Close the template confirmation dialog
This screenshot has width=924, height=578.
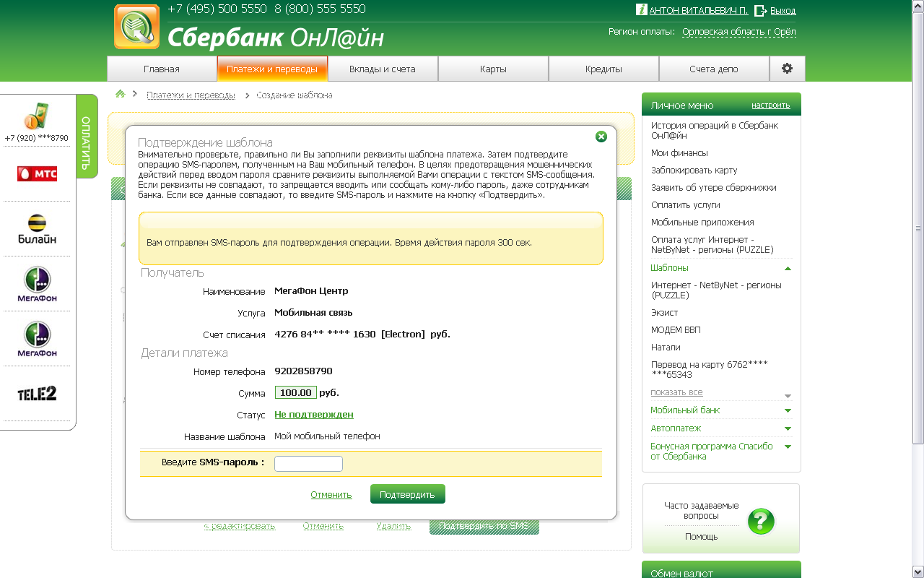click(x=601, y=137)
